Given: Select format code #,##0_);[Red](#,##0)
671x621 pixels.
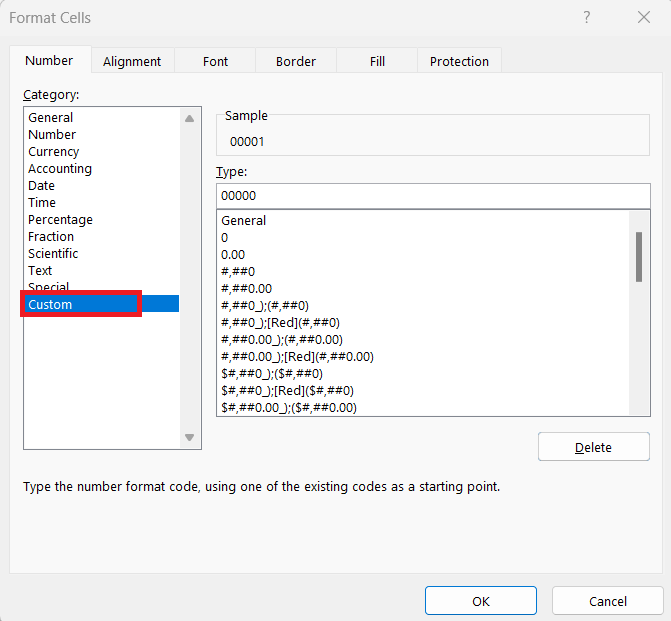Looking at the screenshot, I should 423,322.
